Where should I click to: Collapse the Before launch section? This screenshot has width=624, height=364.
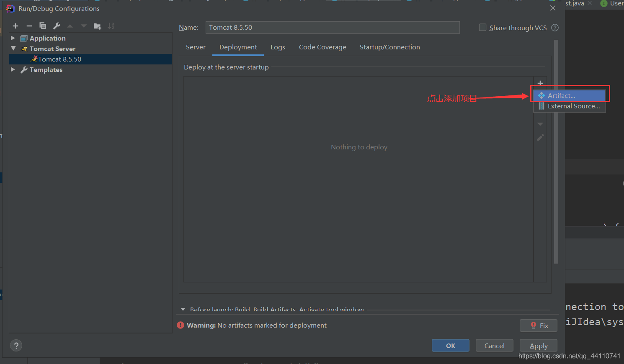point(183,310)
